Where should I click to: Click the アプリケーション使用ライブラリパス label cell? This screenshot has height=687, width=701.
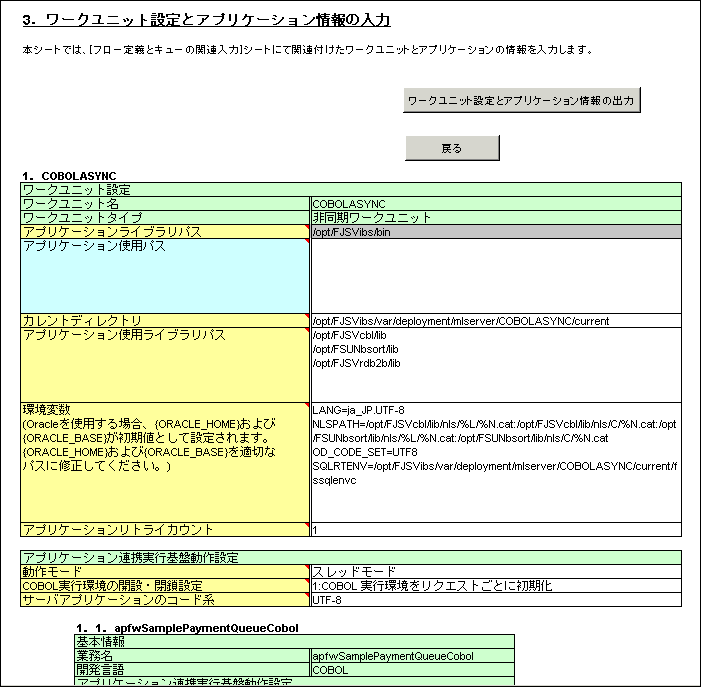(x=165, y=365)
